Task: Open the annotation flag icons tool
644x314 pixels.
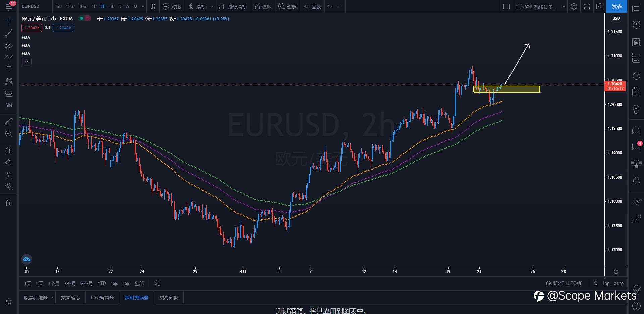Action: click(x=9, y=106)
